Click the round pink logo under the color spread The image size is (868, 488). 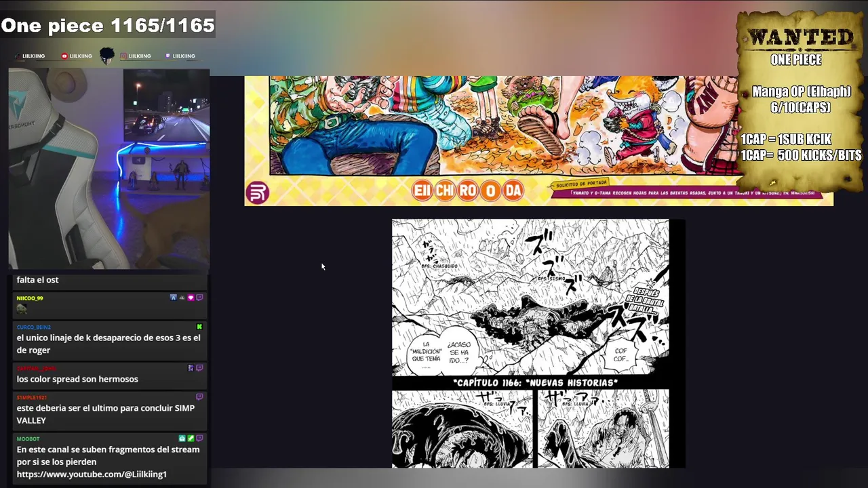click(x=257, y=192)
